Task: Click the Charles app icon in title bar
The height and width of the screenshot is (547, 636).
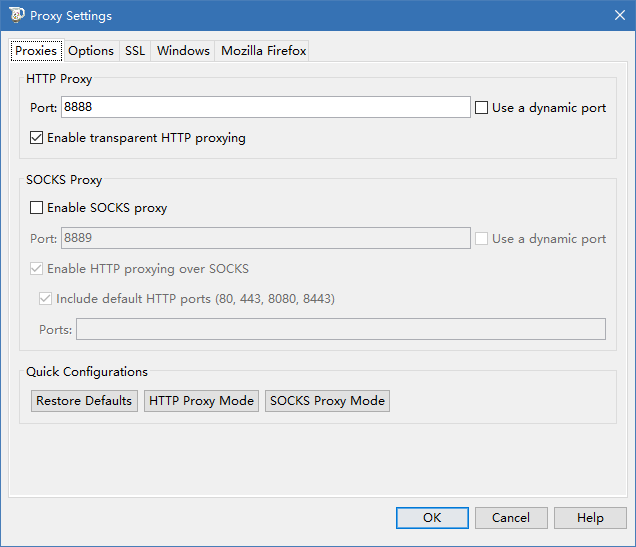Action: click(x=17, y=15)
